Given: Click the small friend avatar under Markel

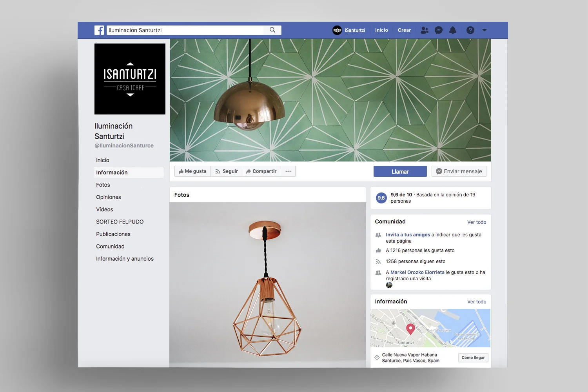Looking at the screenshot, I should click(x=389, y=285).
